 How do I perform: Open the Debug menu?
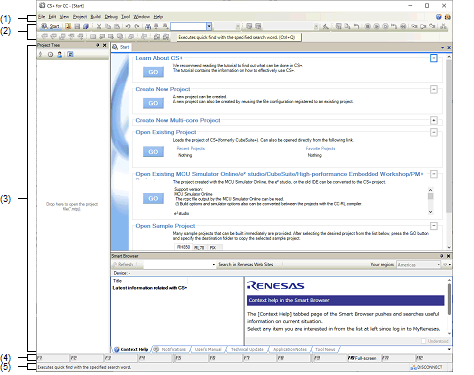click(x=111, y=17)
